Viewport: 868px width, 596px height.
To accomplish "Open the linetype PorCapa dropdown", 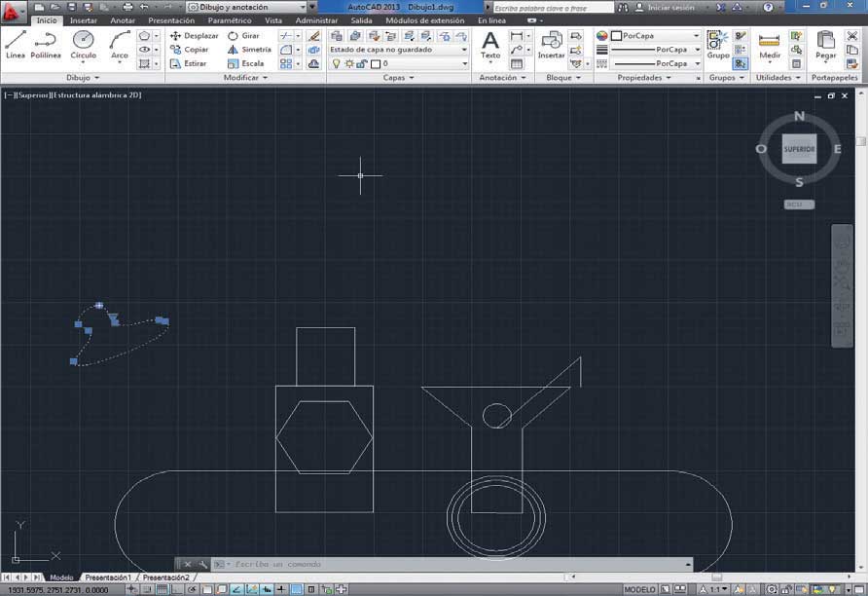I will tap(656, 63).
